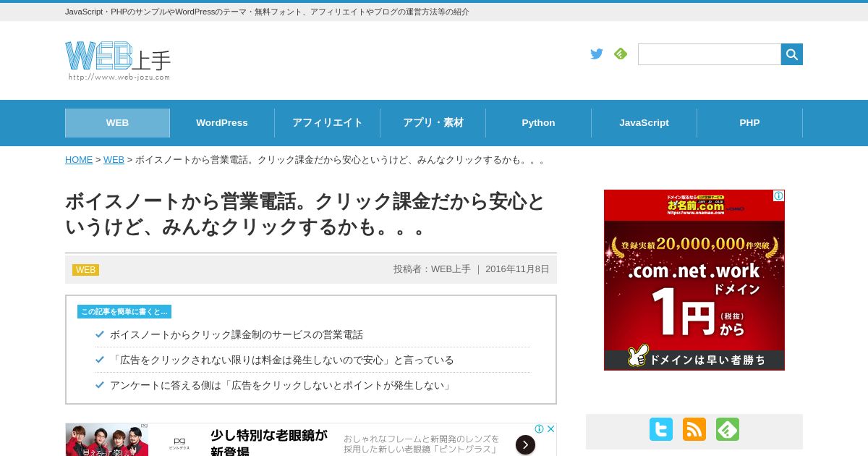868x456 pixels.
Task: Click the WEB上手 site logo
Action: pos(118,61)
